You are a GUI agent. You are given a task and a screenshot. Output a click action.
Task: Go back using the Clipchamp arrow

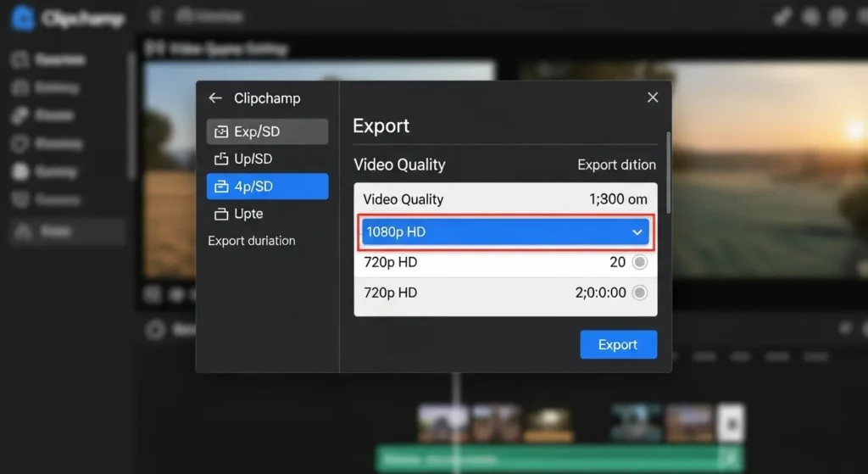tap(215, 98)
